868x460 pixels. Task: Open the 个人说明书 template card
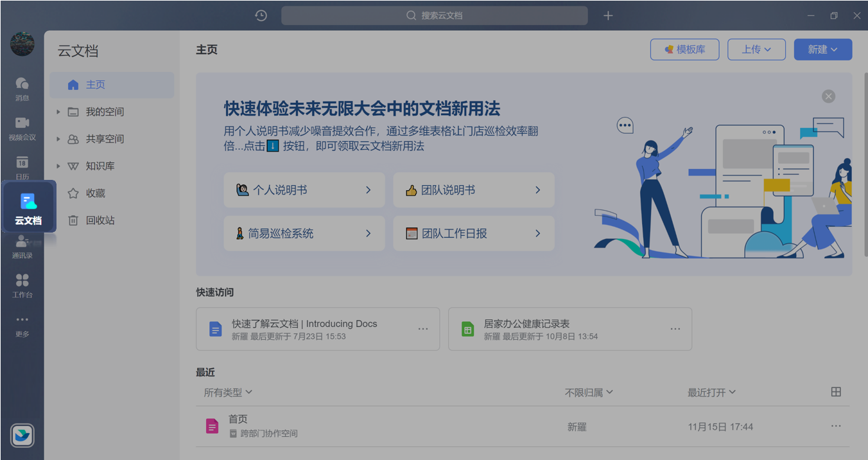click(304, 190)
